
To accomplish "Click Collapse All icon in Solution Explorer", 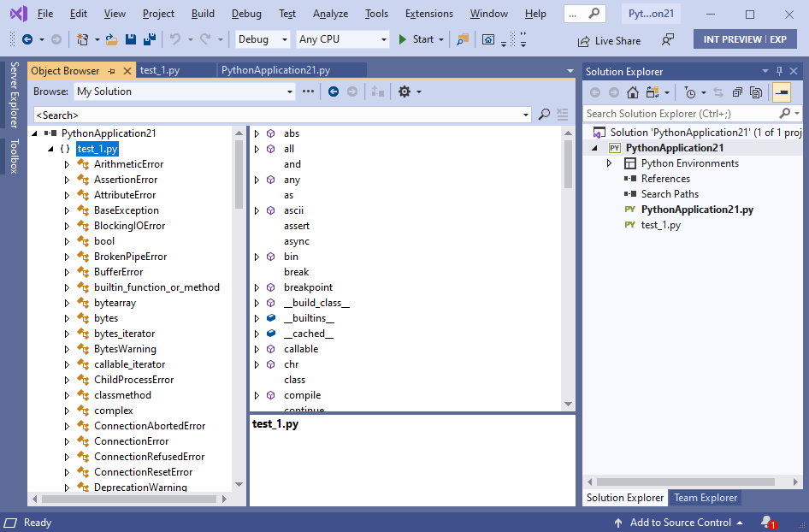I will coord(737,92).
